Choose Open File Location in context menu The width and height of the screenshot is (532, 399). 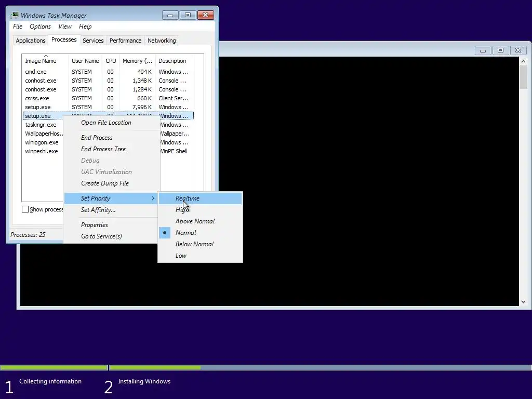click(x=111, y=123)
